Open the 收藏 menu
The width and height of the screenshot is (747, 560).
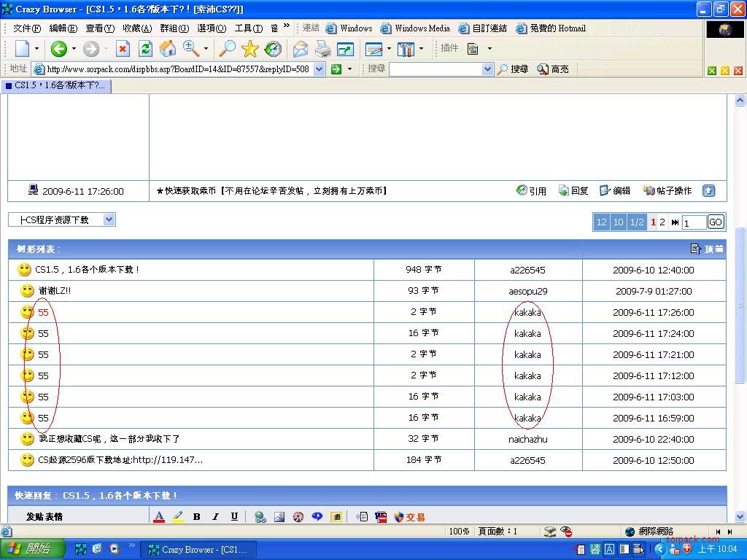pyautogui.click(x=136, y=28)
